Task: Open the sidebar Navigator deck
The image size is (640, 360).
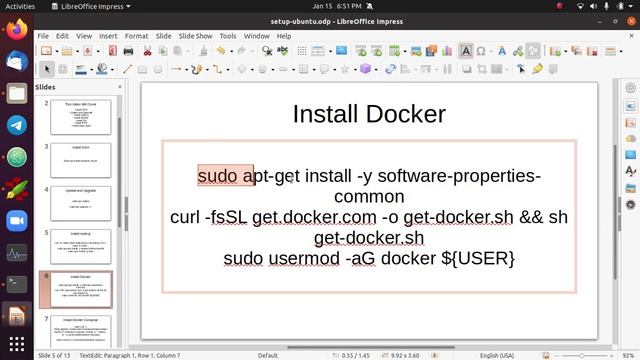Action: 631,204
